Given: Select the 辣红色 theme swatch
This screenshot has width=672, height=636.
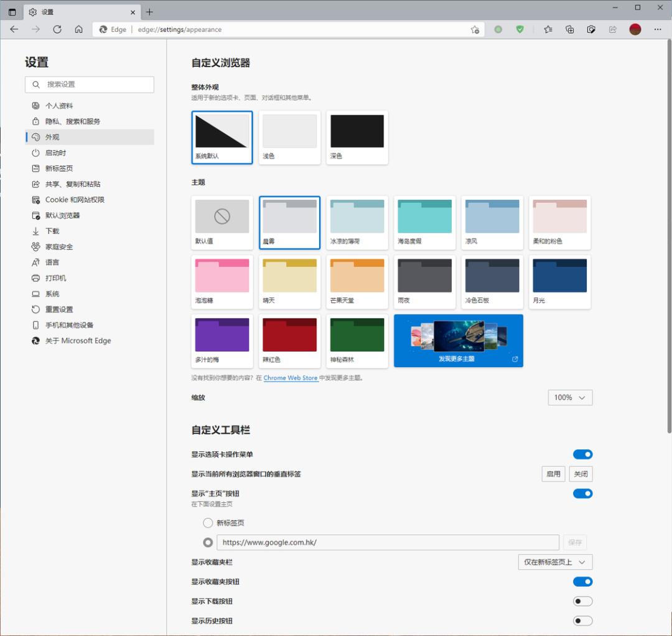Looking at the screenshot, I should click(x=289, y=340).
